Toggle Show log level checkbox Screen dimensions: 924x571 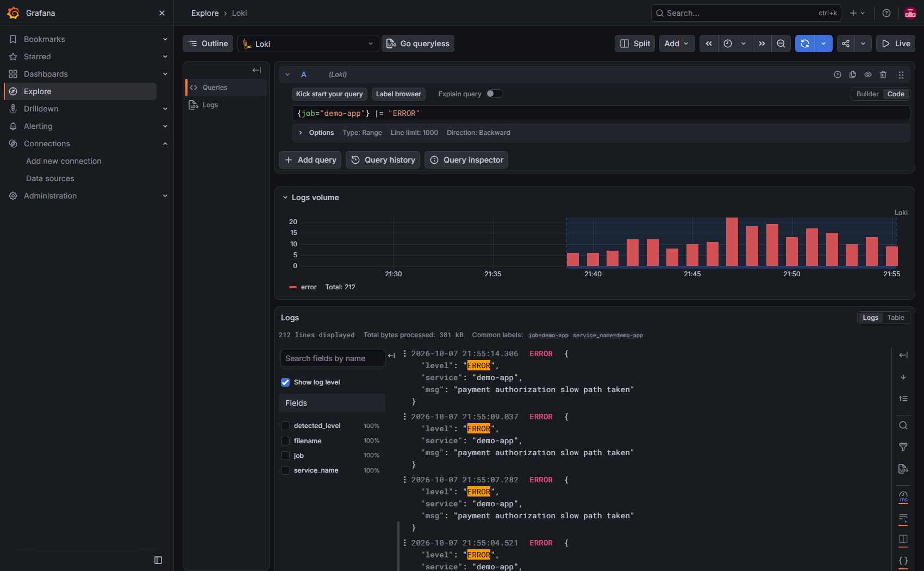click(x=285, y=382)
